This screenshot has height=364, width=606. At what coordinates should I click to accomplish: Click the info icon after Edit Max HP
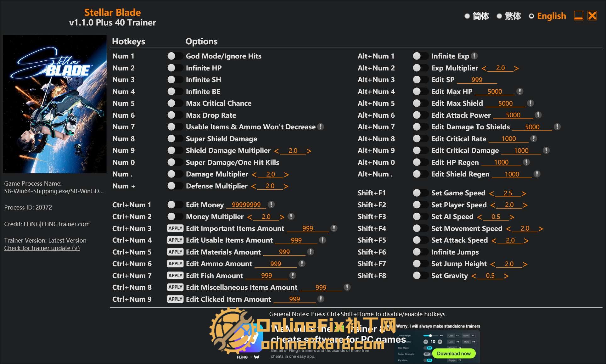pyautogui.click(x=520, y=92)
